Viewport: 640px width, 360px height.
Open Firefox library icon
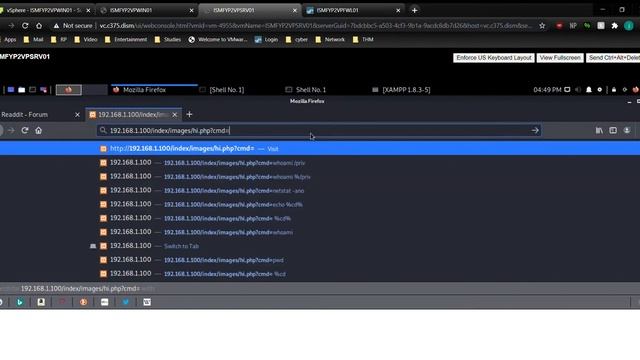pos(599,131)
